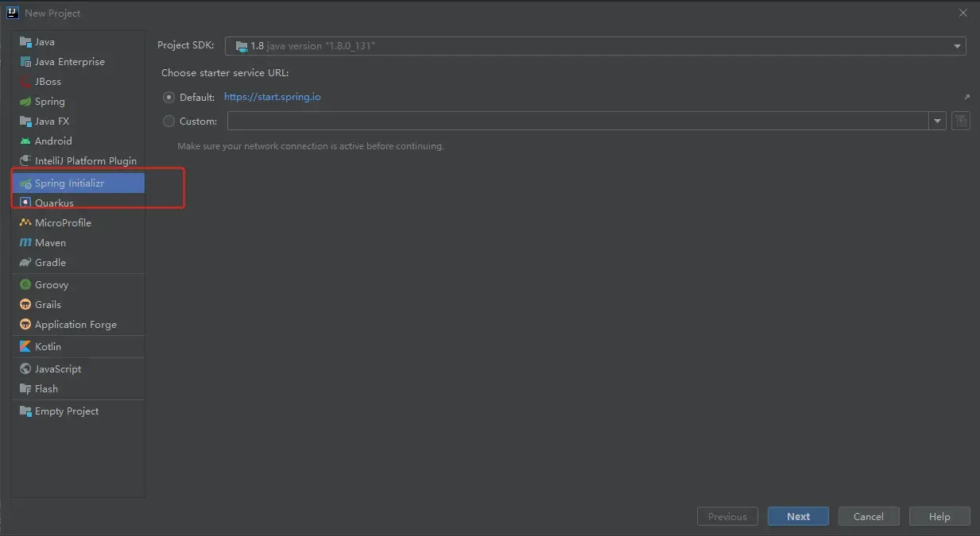The width and height of the screenshot is (980, 536).
Task: Select the Quarkus project type
Action: click(52, 202)
